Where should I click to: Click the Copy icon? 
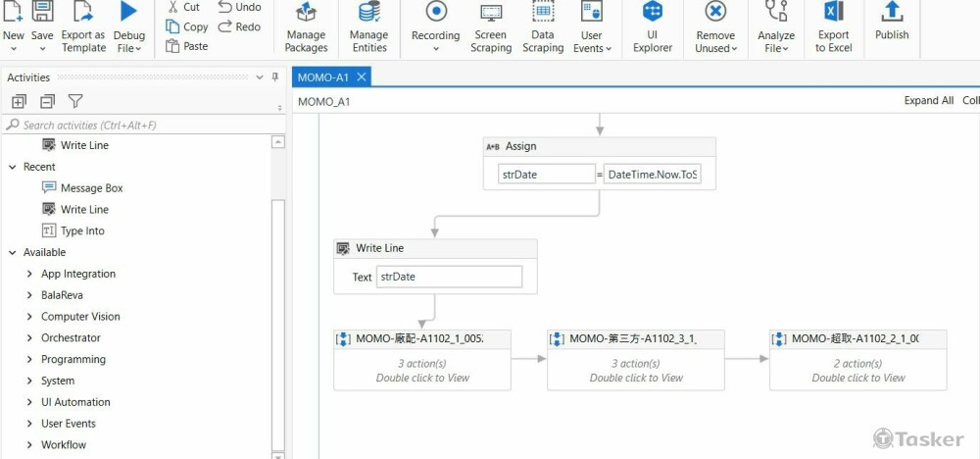tap(172, 26)
